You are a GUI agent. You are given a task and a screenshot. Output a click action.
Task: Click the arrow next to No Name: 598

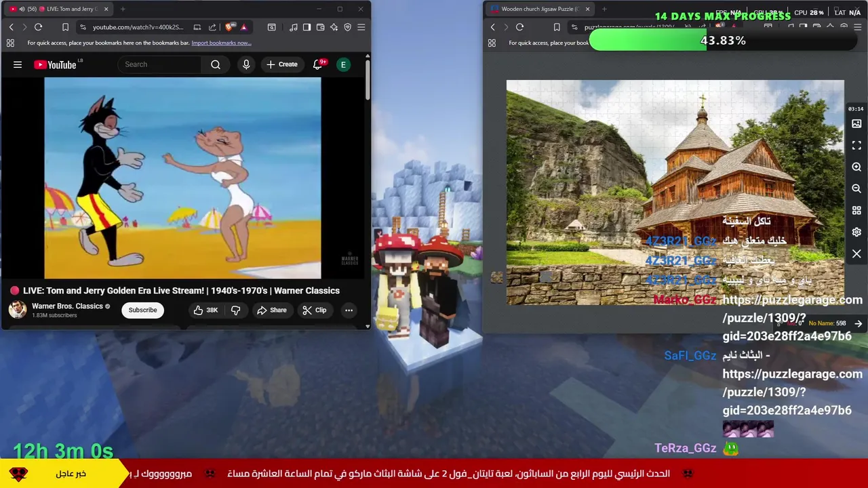pyautogui.click(x=859, y=323)
